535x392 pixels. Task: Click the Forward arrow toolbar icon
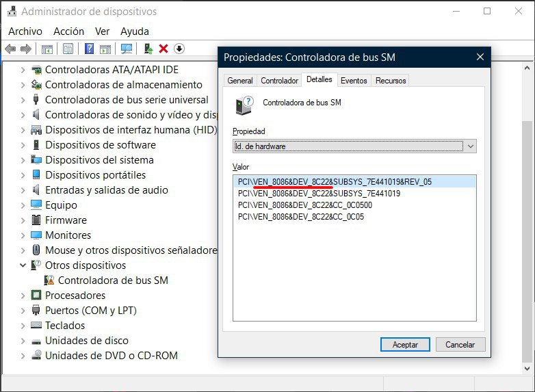coord(26,49)
